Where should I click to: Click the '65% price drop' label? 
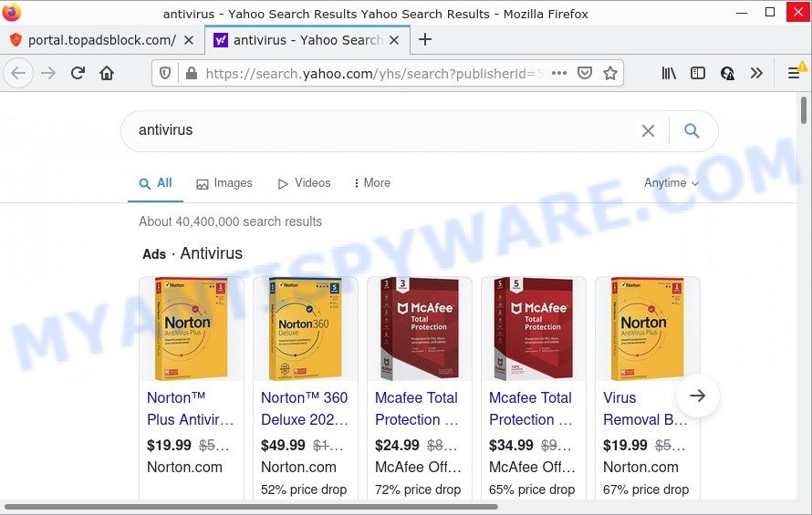tap(532, 489)
